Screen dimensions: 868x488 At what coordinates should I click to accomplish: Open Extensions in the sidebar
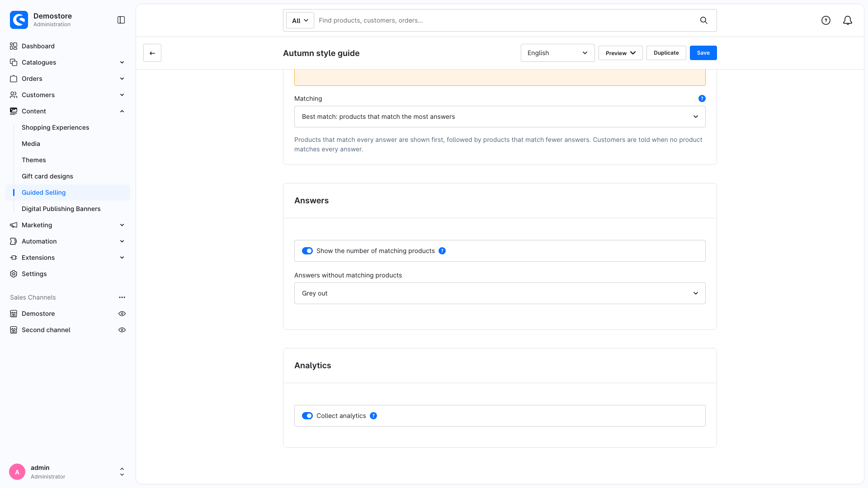tap(68, 258)
